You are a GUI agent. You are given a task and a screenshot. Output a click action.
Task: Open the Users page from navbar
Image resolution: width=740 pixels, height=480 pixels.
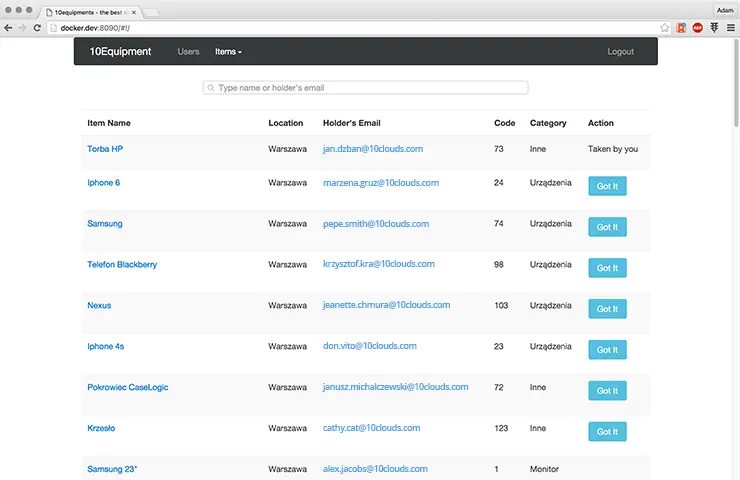tap(188, 52)
